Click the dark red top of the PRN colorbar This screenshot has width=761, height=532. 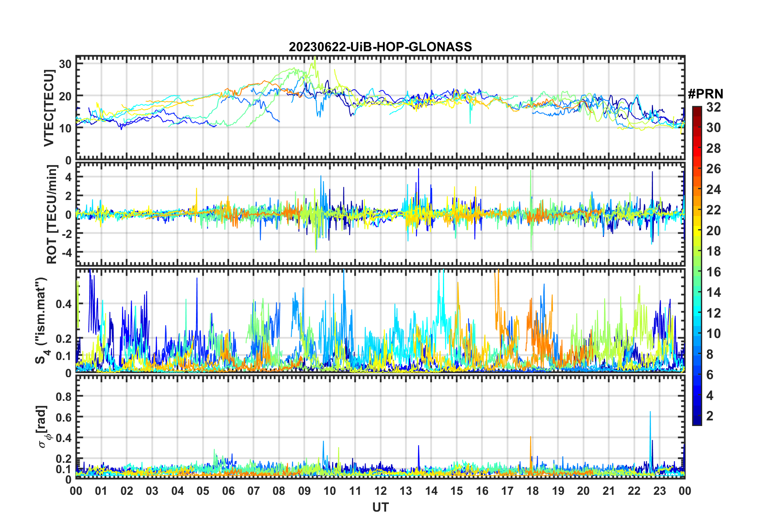tap(697, 110)
